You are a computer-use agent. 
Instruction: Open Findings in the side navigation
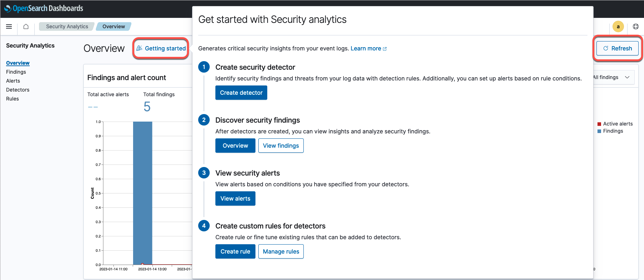tap(16, 72)
